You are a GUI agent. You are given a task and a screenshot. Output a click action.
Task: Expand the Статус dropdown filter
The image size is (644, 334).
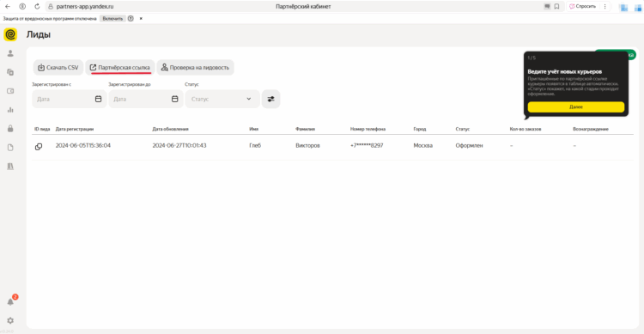click(222, 99)
